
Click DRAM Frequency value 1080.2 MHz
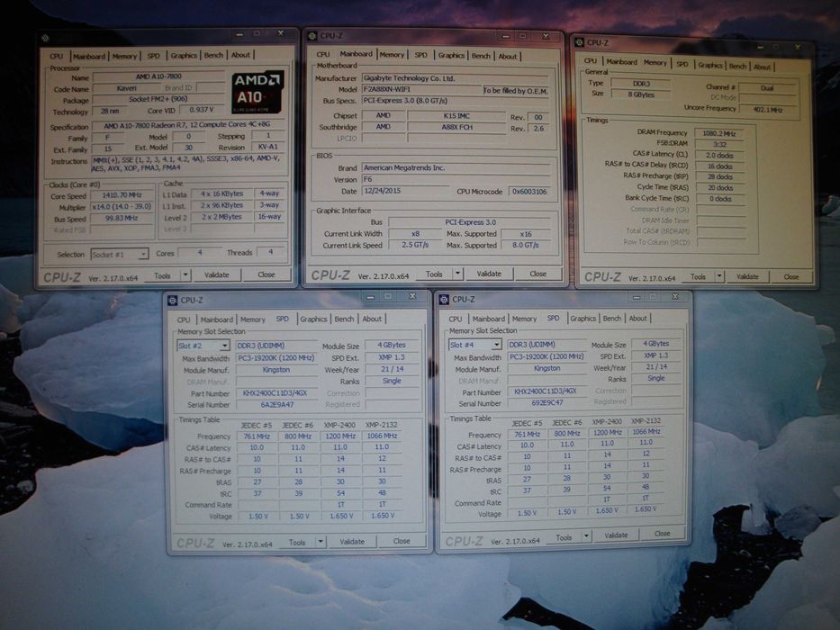click(719, 133)
